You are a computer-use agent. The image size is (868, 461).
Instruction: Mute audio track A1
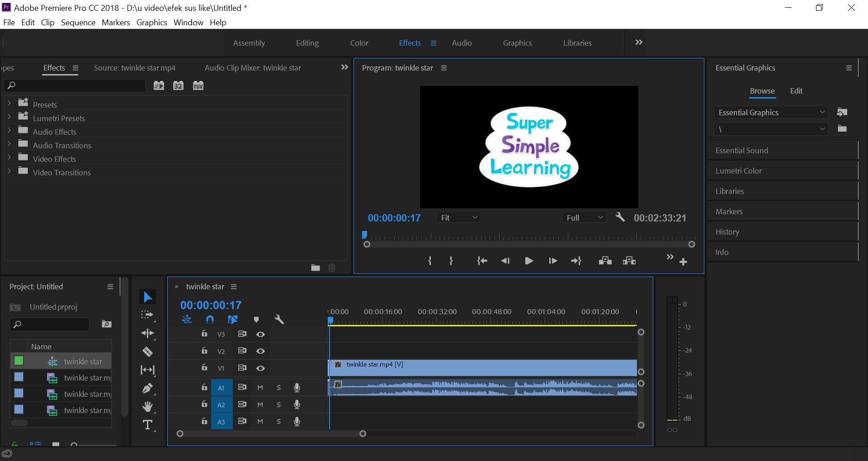point(260,387)
